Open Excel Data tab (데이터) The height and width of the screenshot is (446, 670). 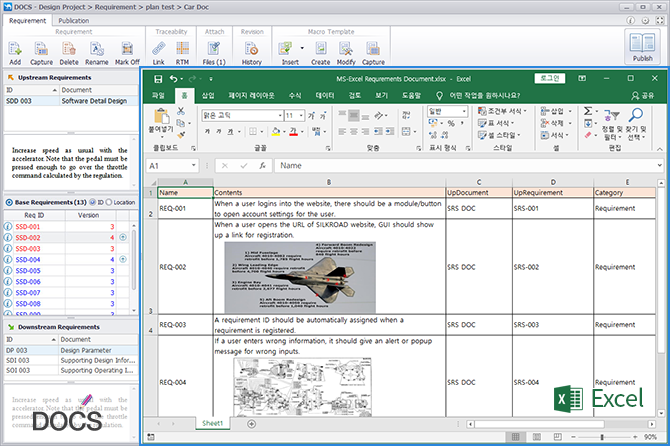pyautogui.click(x=325, y=95)
